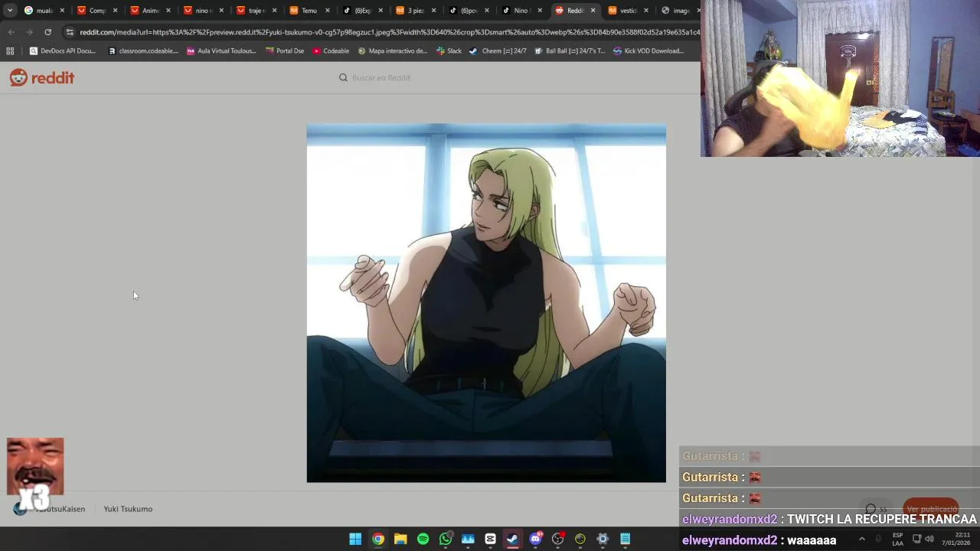Open Google Chrome from the taskbar

coord(377,539)
